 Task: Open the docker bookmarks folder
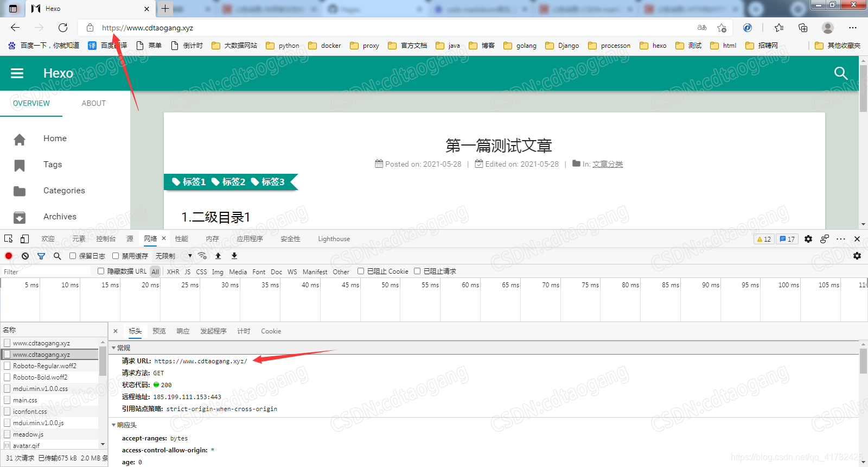point(324,46)
